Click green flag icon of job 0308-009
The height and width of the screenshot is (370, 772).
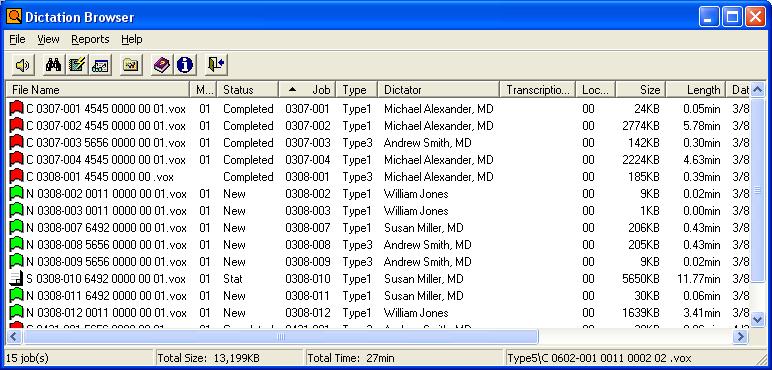(x=17, y=262)
